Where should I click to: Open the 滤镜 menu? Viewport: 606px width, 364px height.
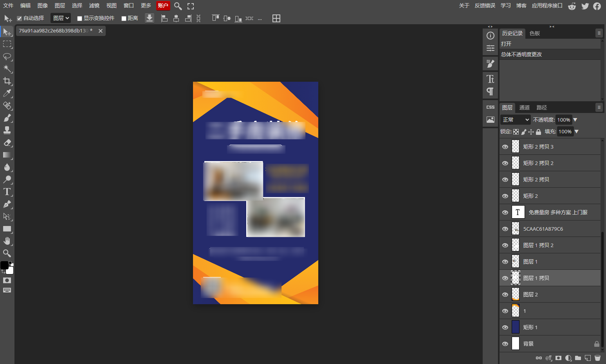[94, 5]
